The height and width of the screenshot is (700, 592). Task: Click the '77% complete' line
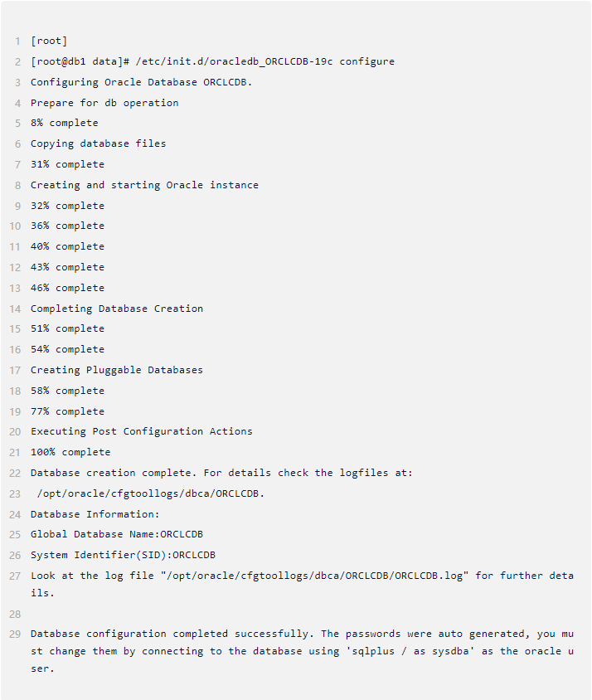tap(67, 411)
